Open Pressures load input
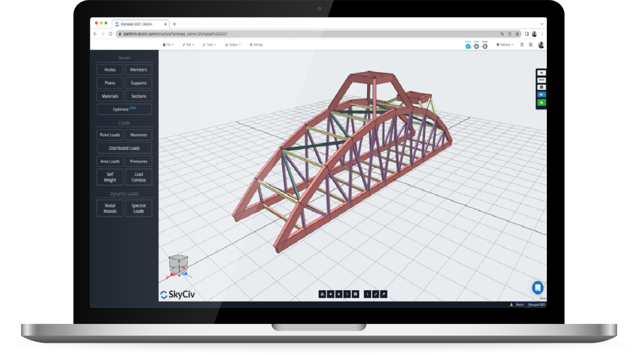644x355 pixels. coord(138,161)
